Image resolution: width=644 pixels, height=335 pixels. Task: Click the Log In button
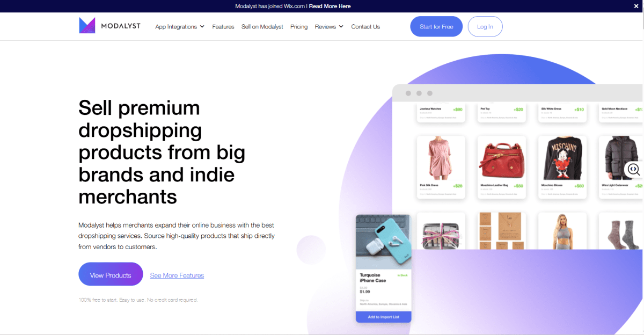tap(485, 27)
